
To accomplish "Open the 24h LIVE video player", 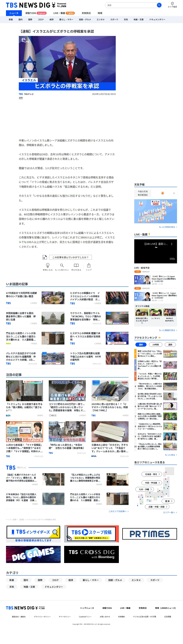I will click(x=155, y=251).
